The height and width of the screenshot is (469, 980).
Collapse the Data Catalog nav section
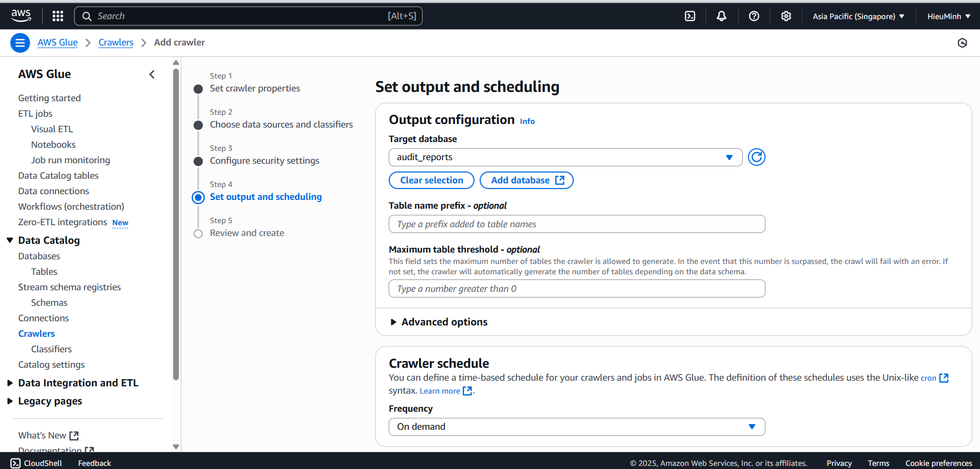click(x=10, y=240)
